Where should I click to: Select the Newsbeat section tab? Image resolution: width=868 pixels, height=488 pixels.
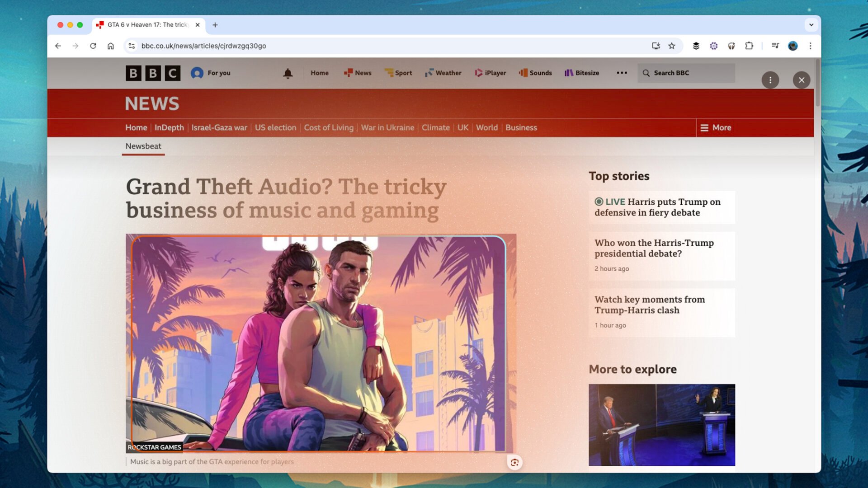pyautogui.click(x=143, y=146)
